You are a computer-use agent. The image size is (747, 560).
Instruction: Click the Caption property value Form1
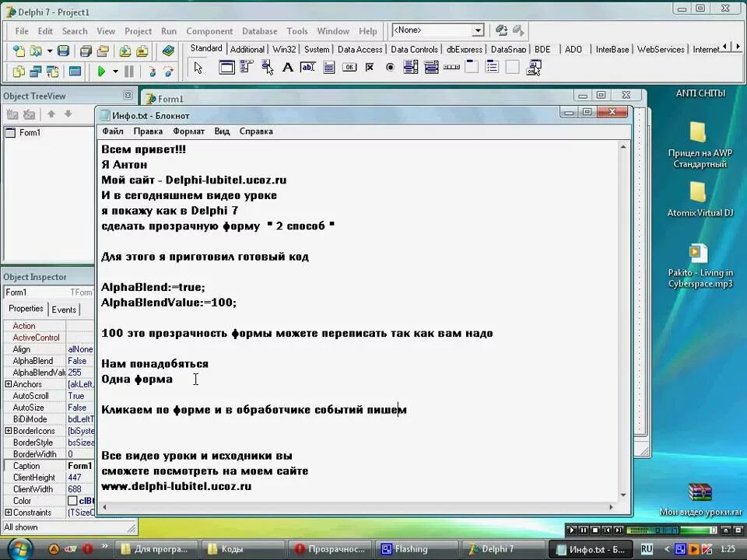click(80, 466)
